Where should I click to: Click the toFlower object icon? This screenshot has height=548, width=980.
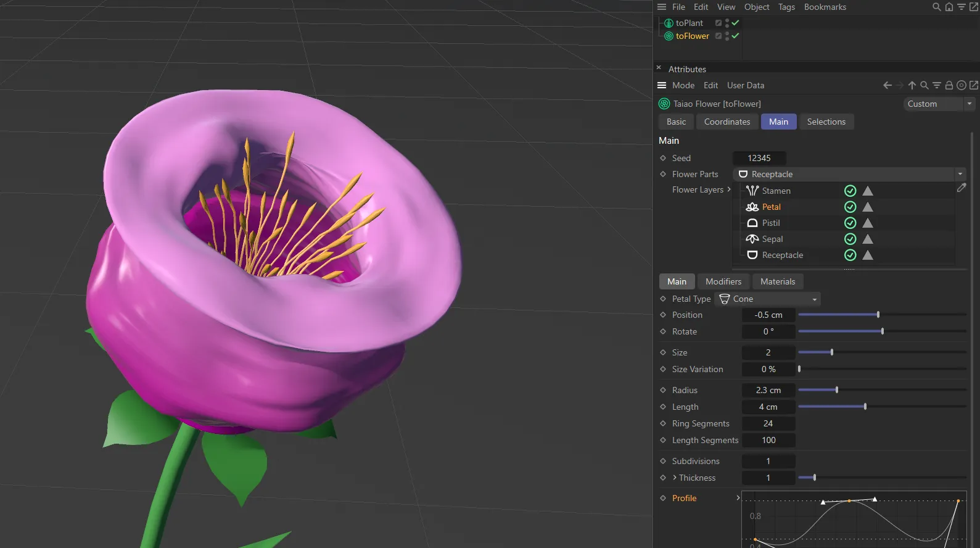669,36
